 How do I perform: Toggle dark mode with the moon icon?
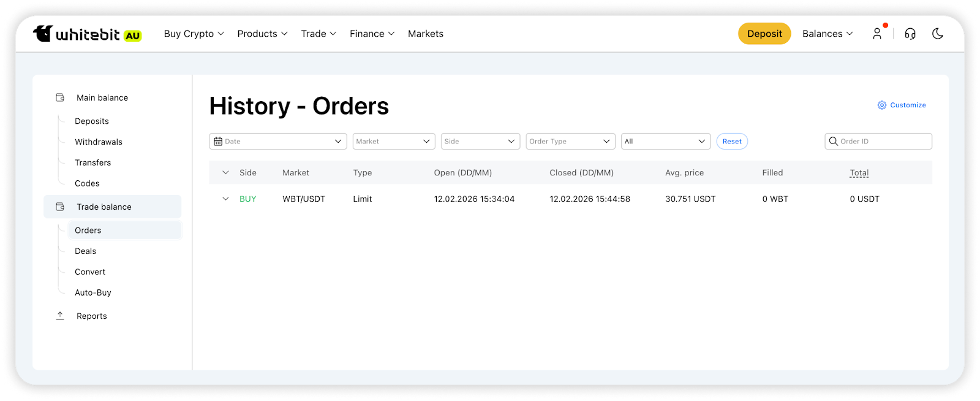point(938,34)
